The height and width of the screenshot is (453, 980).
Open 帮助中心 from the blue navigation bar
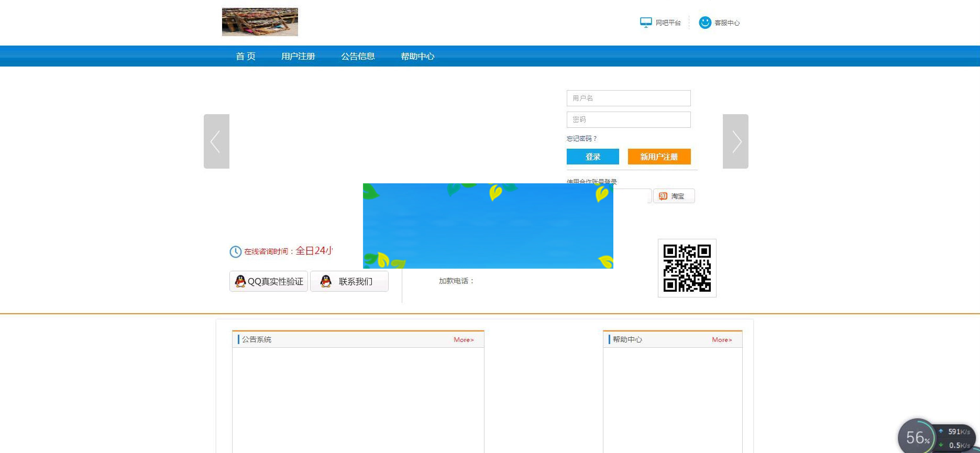click(x=417, y=56)
